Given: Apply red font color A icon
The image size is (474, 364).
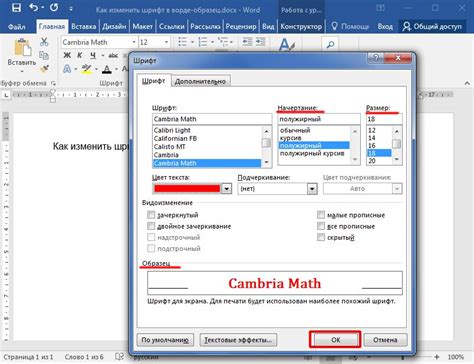Looking at the screenshot, I should click(107, 69).
